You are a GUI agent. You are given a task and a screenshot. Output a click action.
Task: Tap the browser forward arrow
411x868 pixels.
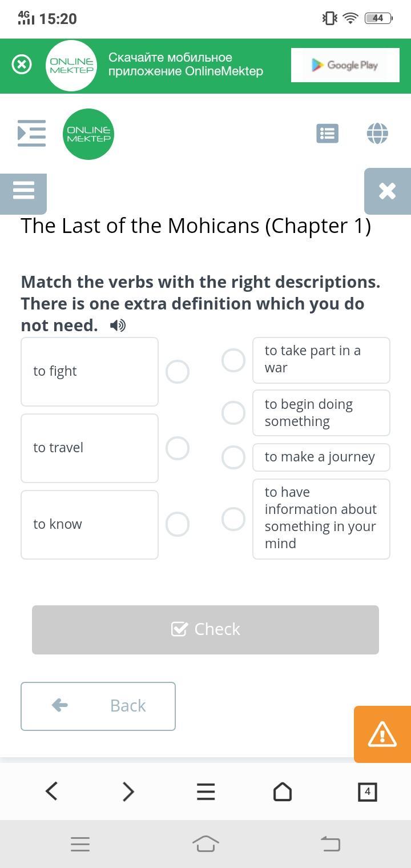(128, 791)
